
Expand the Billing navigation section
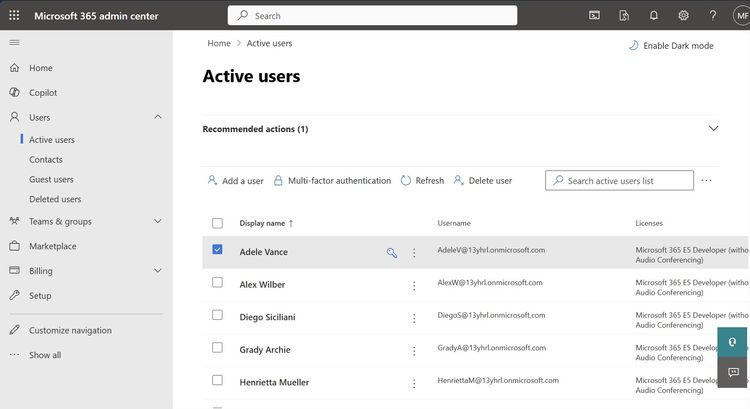pyautogui.click(x=157, y=271)
